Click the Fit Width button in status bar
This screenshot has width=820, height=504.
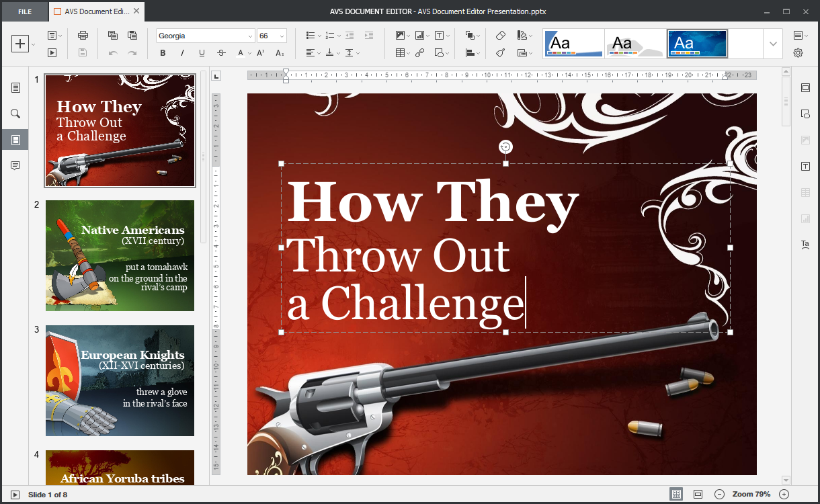[698, 495]
